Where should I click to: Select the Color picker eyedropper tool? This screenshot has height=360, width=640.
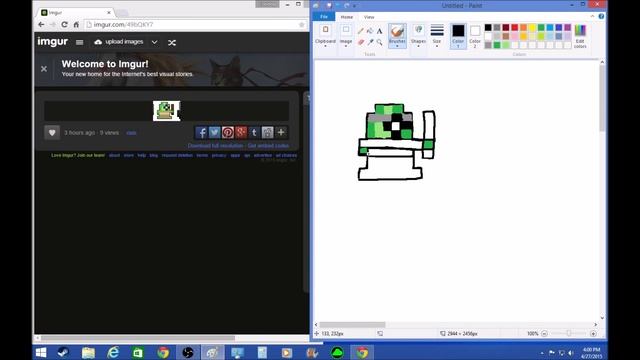[x=370, y=42]
